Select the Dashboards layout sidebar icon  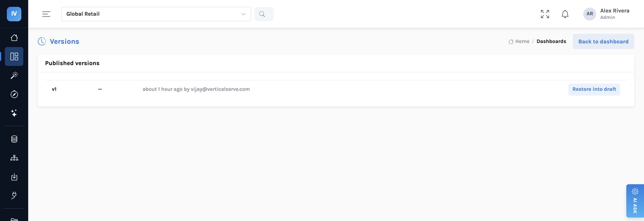[14, 56]
